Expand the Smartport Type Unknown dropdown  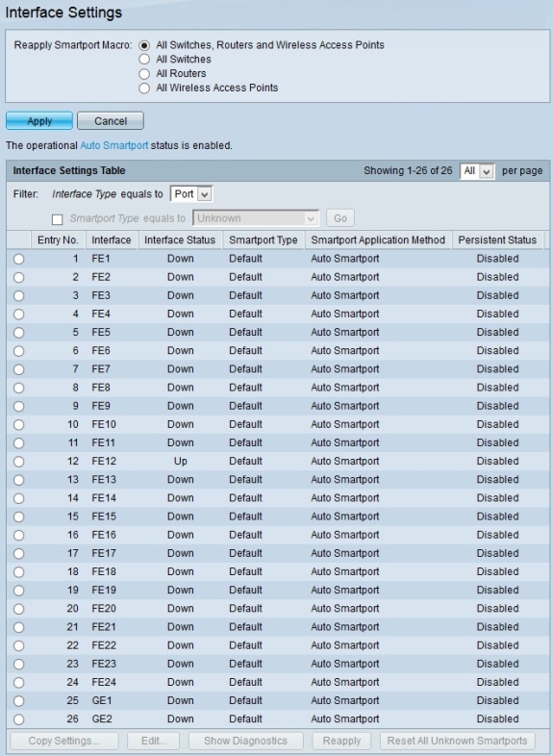tap(256, 218)
